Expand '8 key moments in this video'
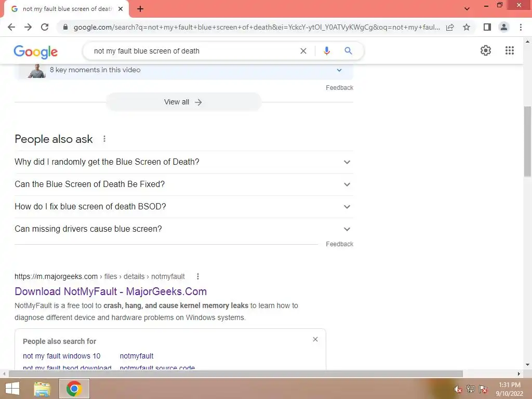The height and width of the screenshot is (399, 532). click(x=183, y=70)
